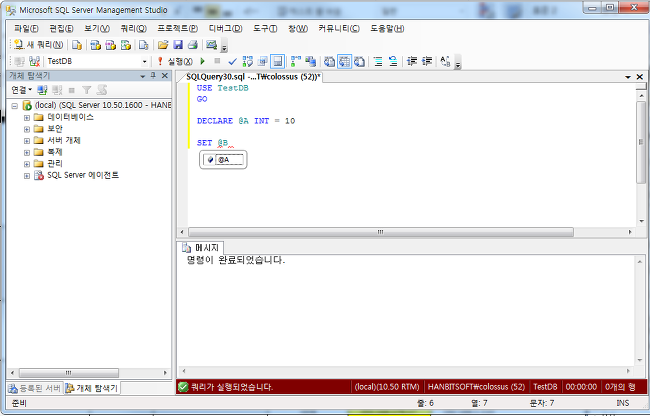Switch to the 등록된 서버 bottom tab

coord(35,388)
